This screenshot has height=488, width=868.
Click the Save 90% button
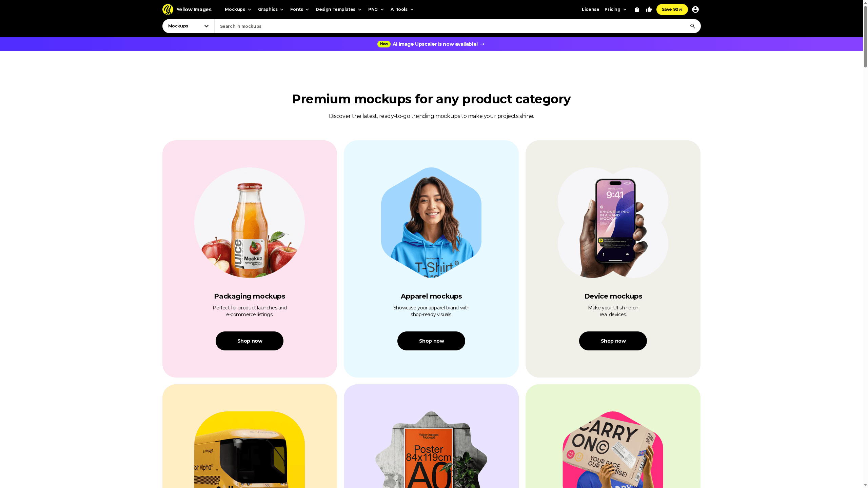(x=672, y=9)
